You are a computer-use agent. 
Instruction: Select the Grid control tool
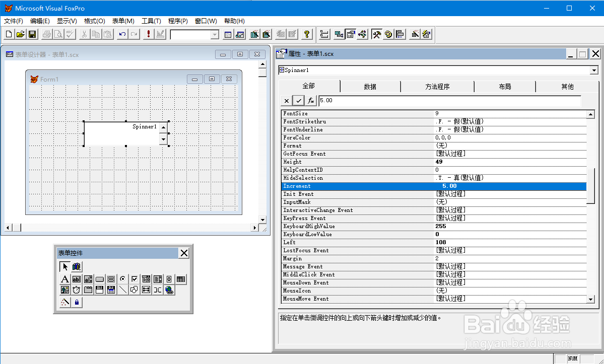(x=181, y=279)
